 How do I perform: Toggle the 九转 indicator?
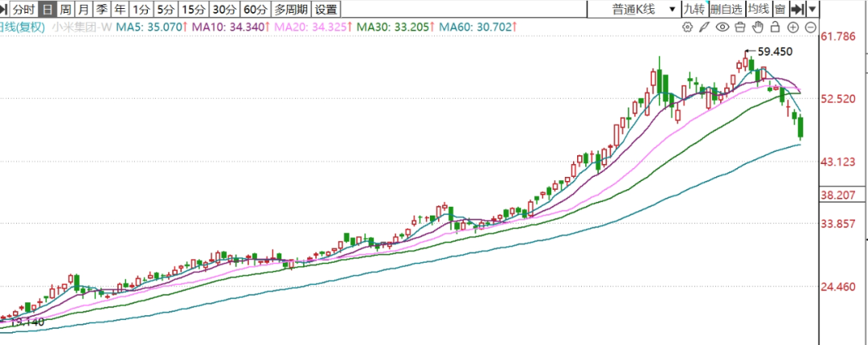693,10
